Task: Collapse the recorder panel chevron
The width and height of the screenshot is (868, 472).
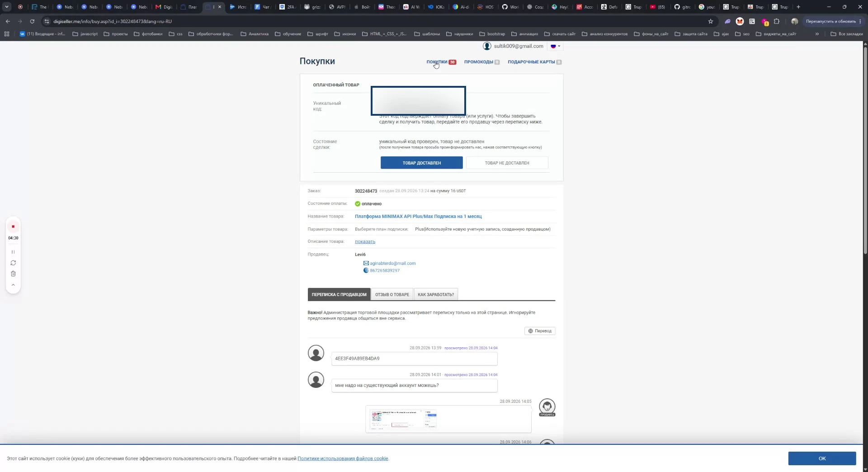Action: [13, 285]
